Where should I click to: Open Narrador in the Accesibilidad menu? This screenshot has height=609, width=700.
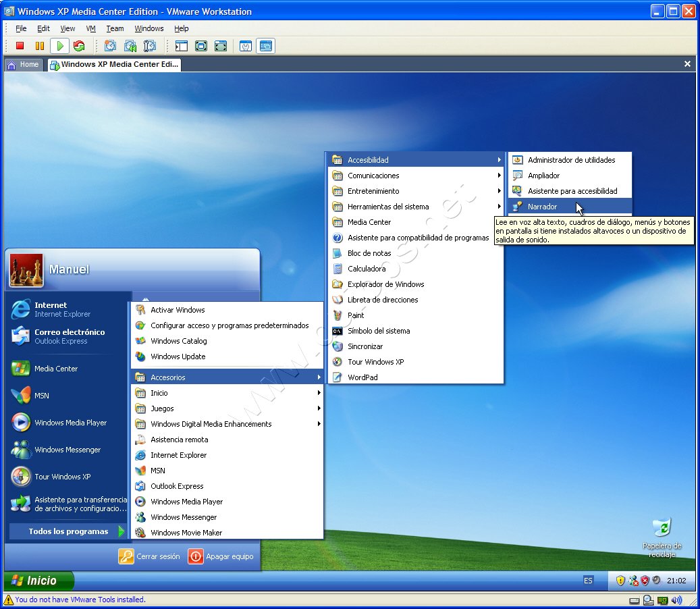(542, 207)
